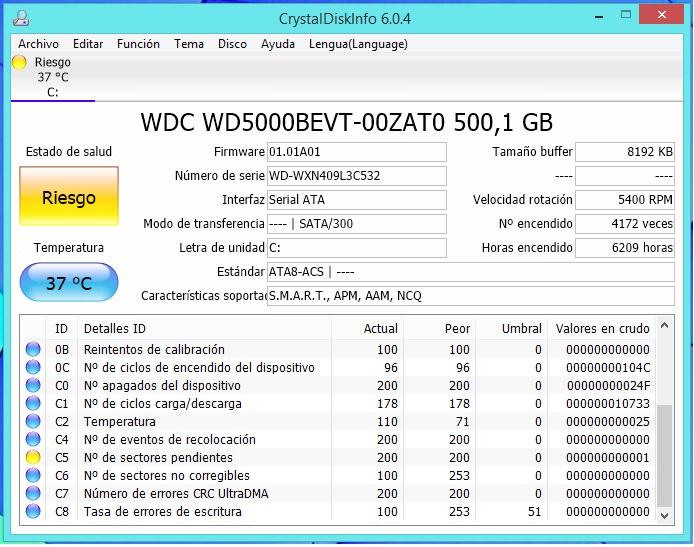Viewport: 694px width, 547px height.
Task: Open the Editar menu
Action: [x=88, y=44]
